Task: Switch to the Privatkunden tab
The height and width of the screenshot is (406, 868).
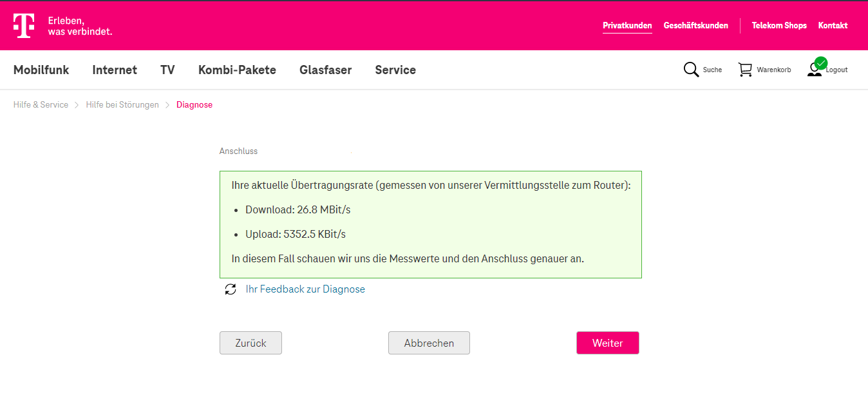Action: click(627, 26)
